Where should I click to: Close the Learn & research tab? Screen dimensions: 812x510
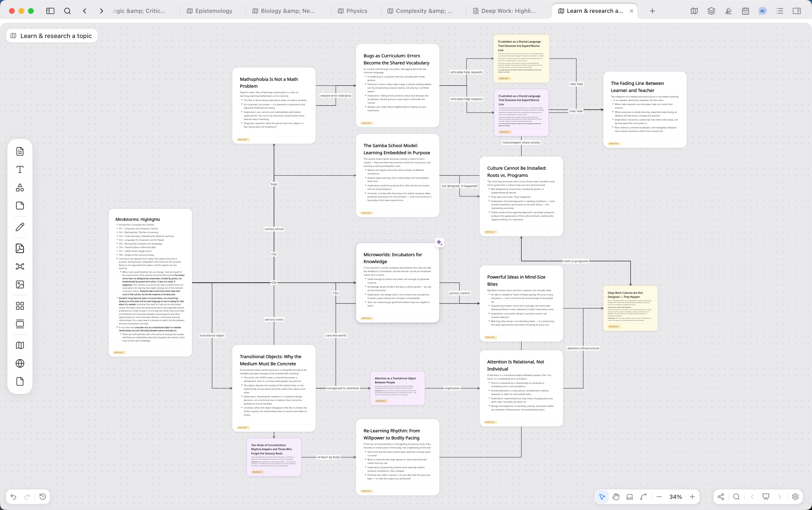(x=631, y=11)
